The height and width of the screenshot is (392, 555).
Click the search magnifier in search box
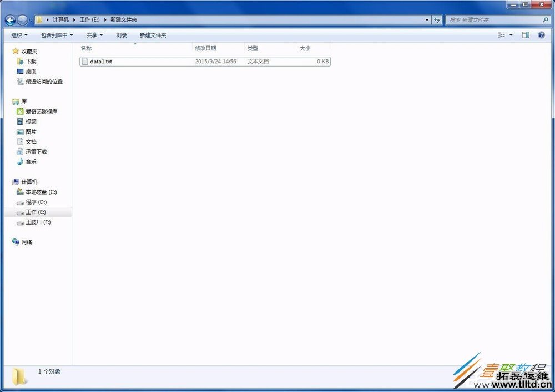point(544,20)
